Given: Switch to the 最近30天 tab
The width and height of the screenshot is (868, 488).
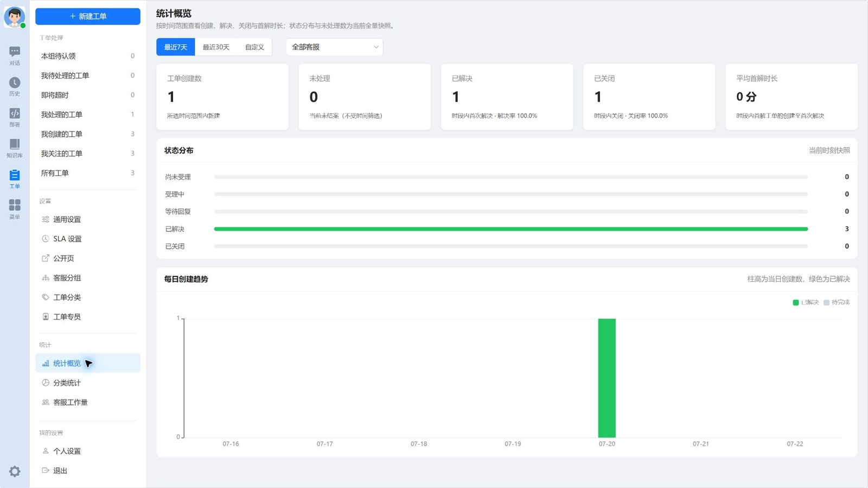Looking at the screenshot, I should [x=216, y=47].
